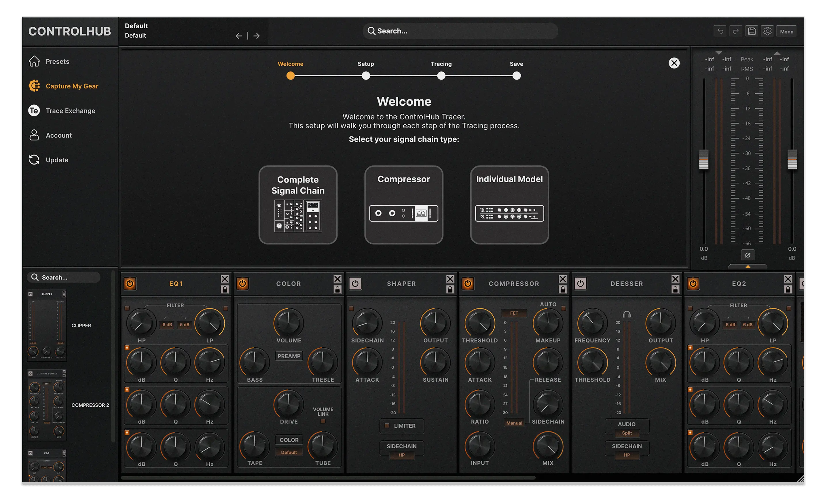Remove the DEESSER module
Screen dimensions: 827x504
tap(675, 279)
